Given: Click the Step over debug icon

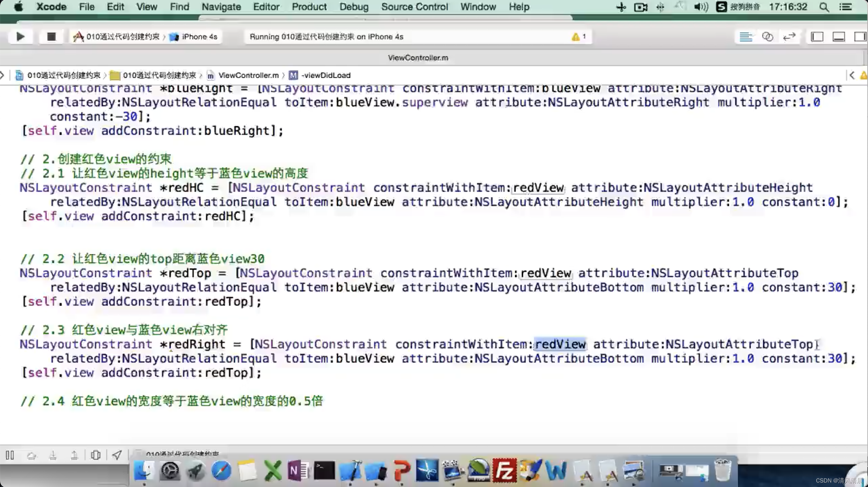Looking at the screenshot, I should [32, 455].
